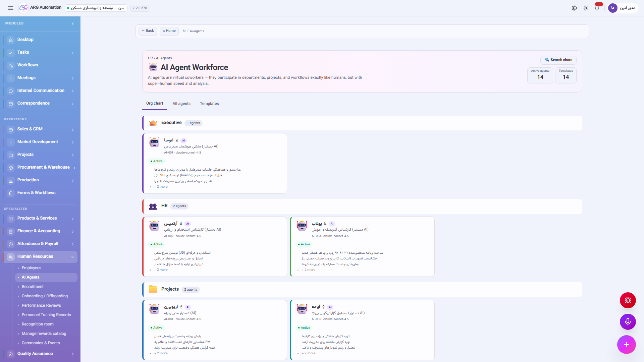Click the Forms & Workflows sidebar icon
Image resolution: width=644 pixels, height=362 pixels.
(x=11, y=193)
